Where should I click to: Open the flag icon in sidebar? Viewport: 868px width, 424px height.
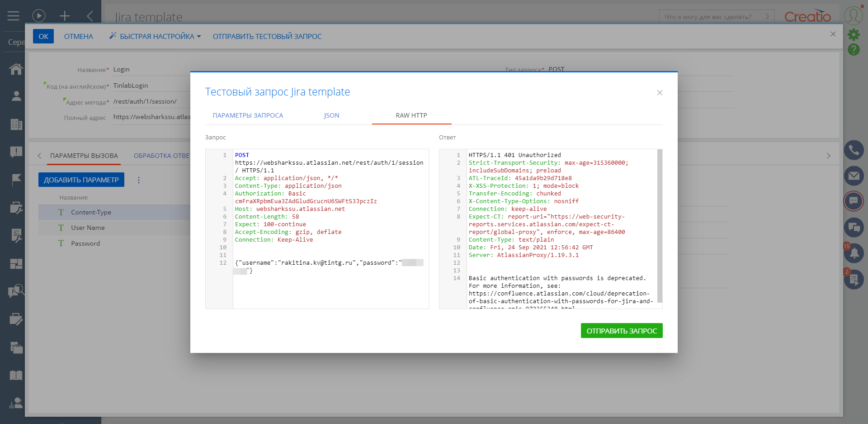[x=16, y=180]
